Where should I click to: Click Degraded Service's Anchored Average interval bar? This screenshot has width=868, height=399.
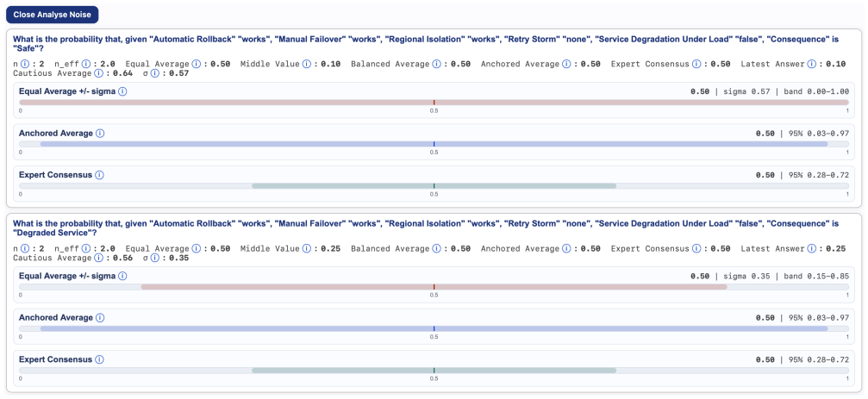pos(434,328)
